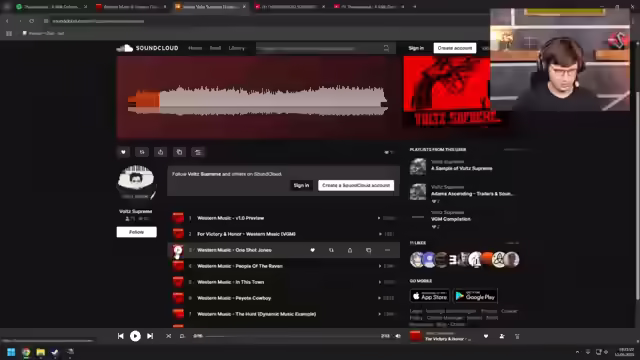The width and height of the screenshot is (640, 360).
Task: Open Steam from the taskbar
Action: (55, 352)
